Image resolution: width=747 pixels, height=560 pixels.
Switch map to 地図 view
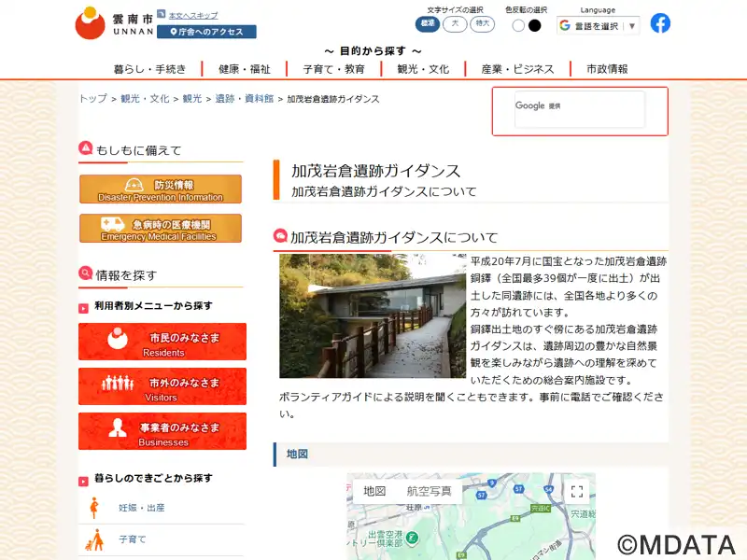(374, 491)
